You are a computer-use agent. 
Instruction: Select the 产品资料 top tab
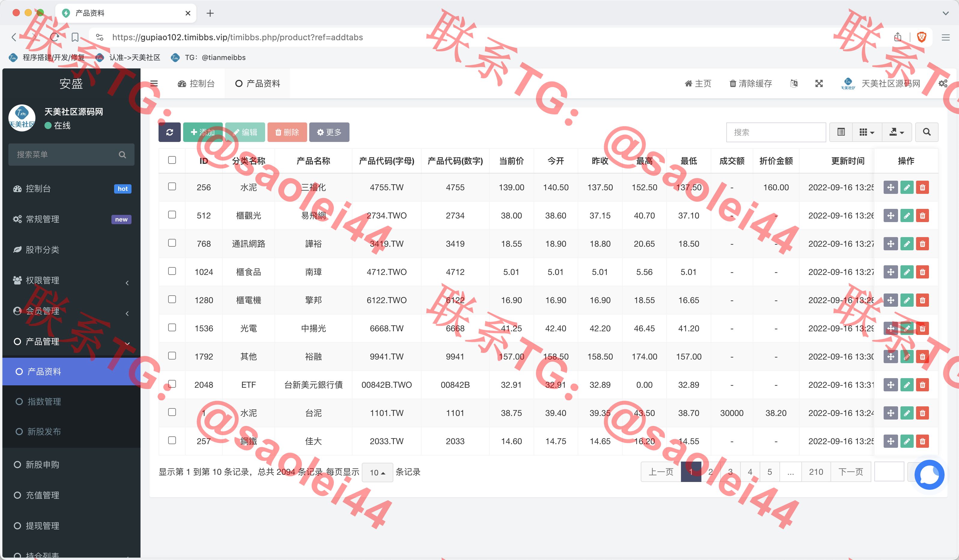(257, 83)
